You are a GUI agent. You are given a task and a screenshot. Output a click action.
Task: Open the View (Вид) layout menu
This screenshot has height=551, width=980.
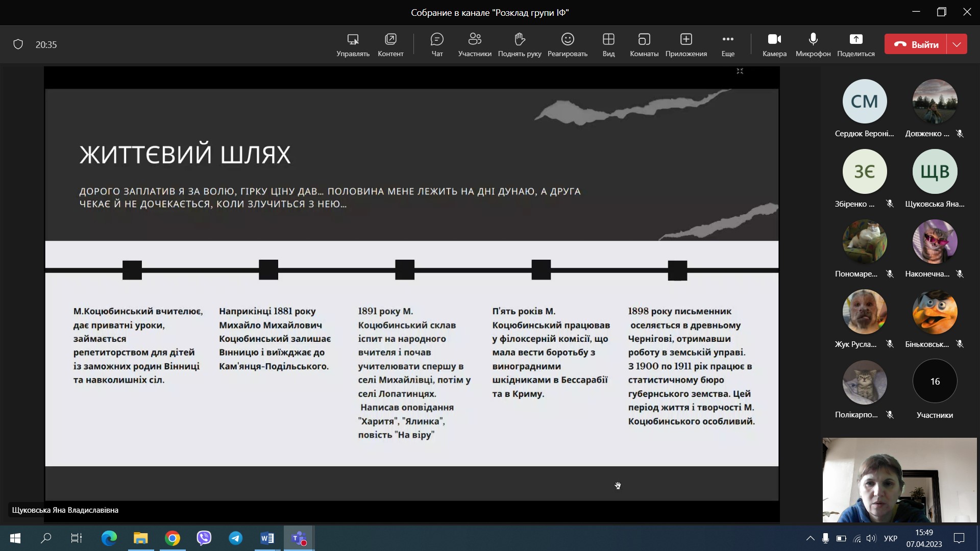608,40
